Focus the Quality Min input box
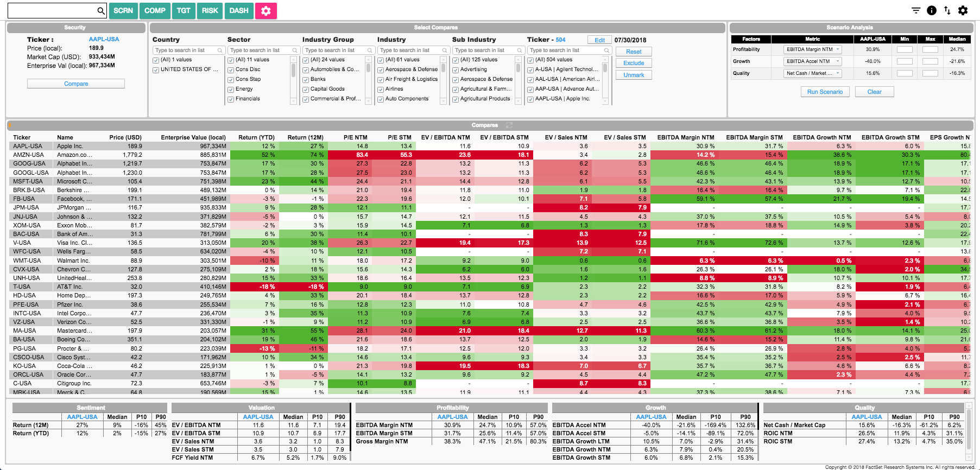Viewport: 980px width, 470px height. pyautogui.click(x=905, y=73)
